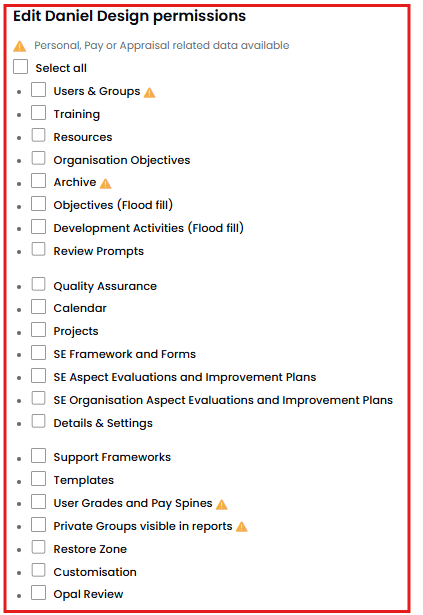Check the Support Frameworks box
Viewport: 423px width, 615px height.
click(38, 456)
